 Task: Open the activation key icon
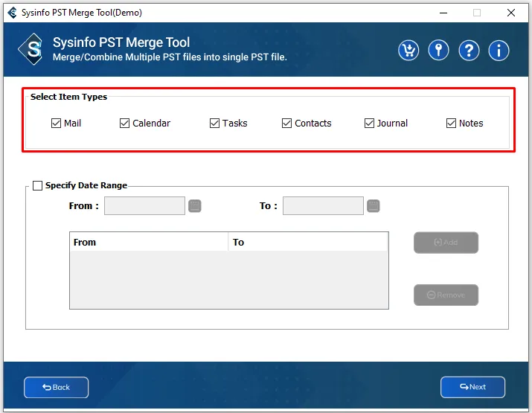[x=438, y=50]
